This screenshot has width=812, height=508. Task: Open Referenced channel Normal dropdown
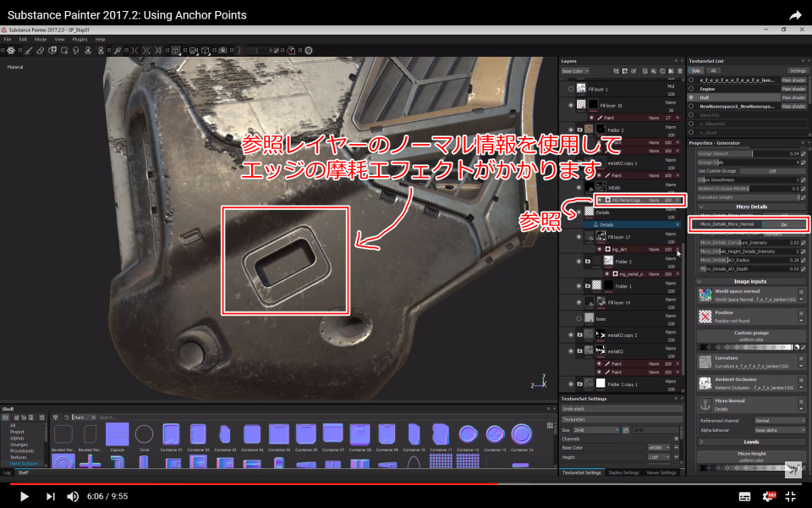pyautogui.click(x=780, y=421)
